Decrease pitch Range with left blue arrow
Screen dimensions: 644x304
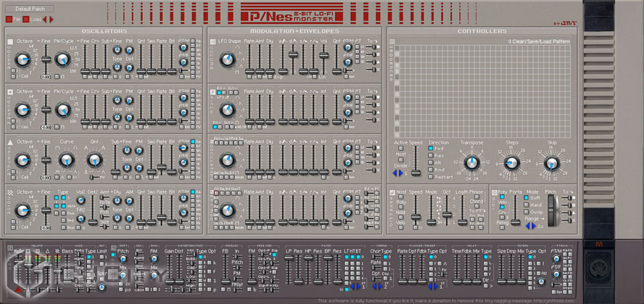click(527, 226)
